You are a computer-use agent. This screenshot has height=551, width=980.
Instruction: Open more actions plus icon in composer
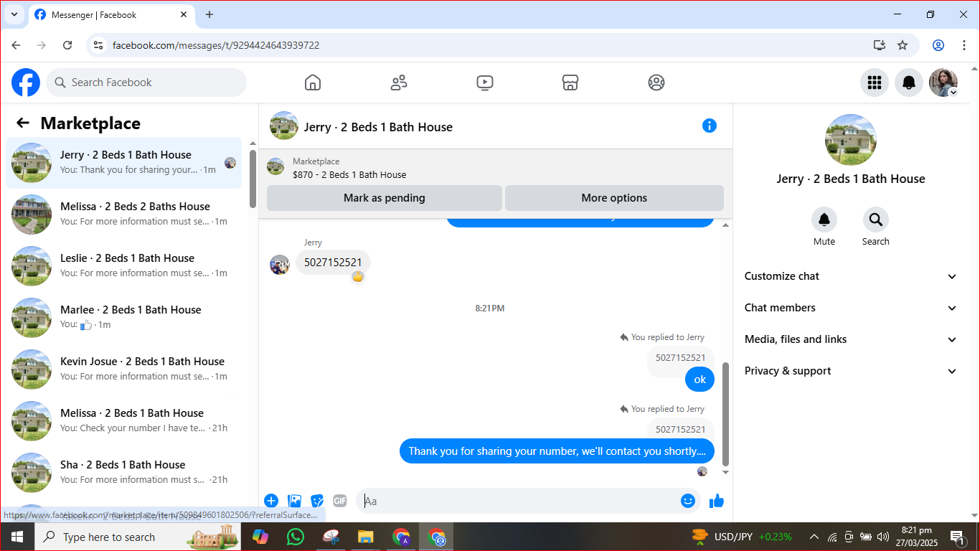(271, 501)
